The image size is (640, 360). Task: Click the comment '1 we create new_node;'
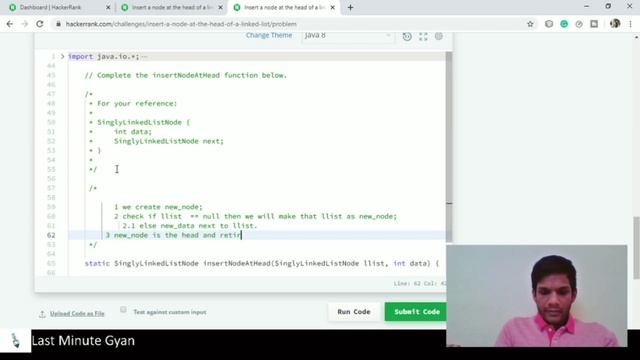coord(158,207)
